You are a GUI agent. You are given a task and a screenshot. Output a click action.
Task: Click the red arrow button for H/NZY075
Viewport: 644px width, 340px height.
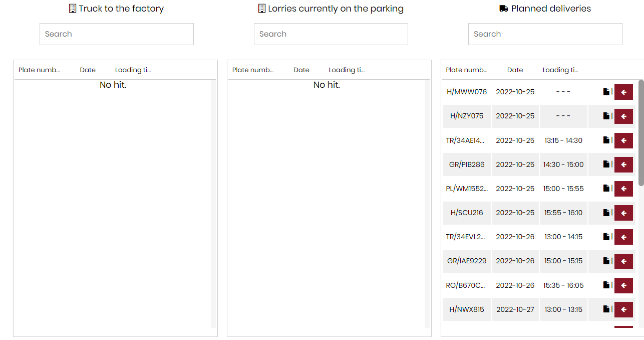[x=623, y=116]
